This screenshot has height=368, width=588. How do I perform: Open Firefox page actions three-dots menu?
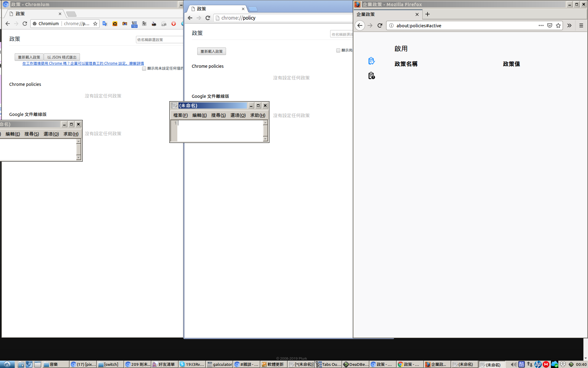(541, 25)
